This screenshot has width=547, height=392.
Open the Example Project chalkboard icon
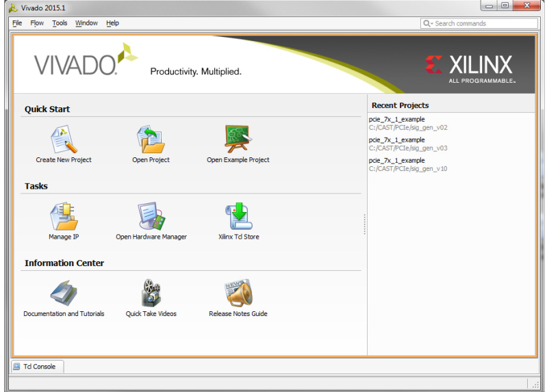click(x=238, y=139)
